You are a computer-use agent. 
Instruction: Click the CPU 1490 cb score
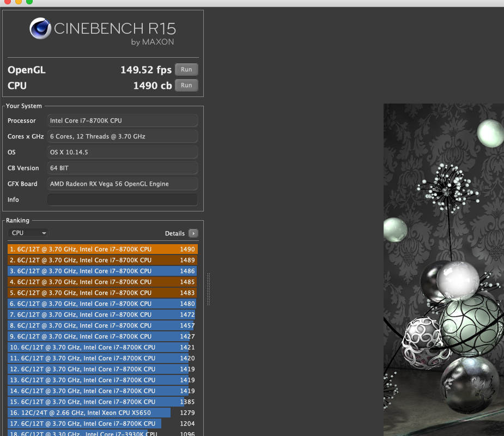(x=153, y=86)
